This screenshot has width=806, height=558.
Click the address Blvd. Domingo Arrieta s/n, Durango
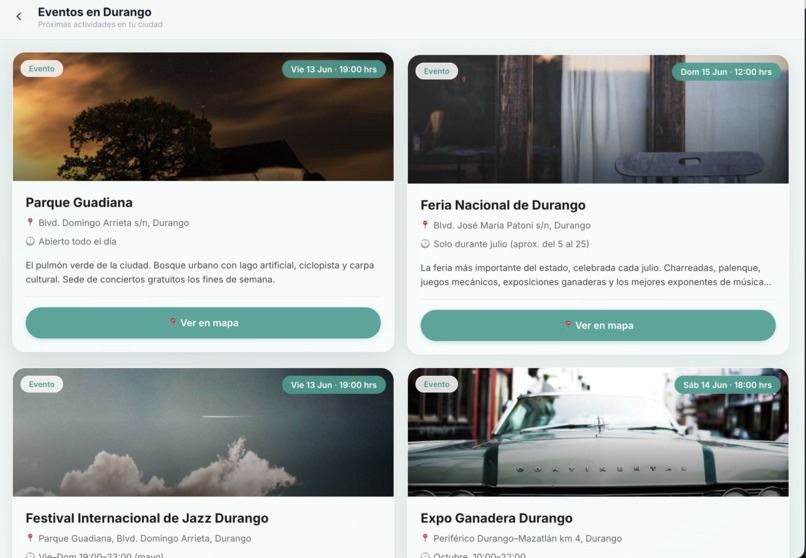click(x=114, y=222)
